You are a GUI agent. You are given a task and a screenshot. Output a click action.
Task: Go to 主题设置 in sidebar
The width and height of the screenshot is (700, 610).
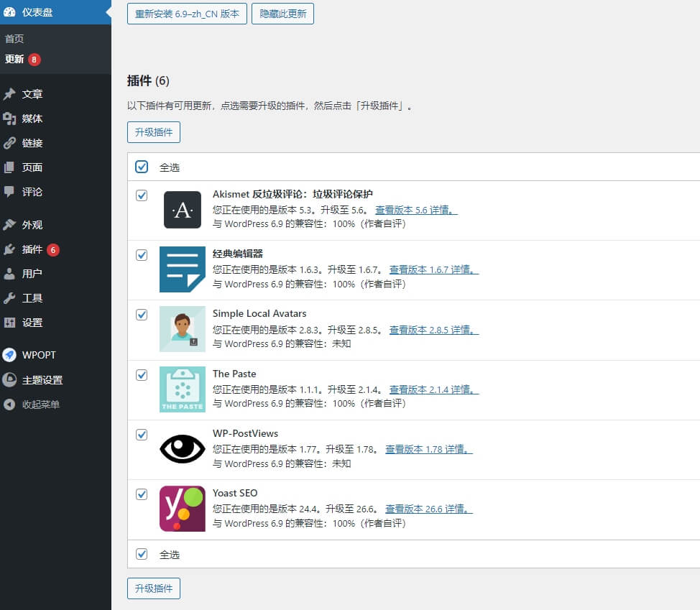[x=42, y=380]
